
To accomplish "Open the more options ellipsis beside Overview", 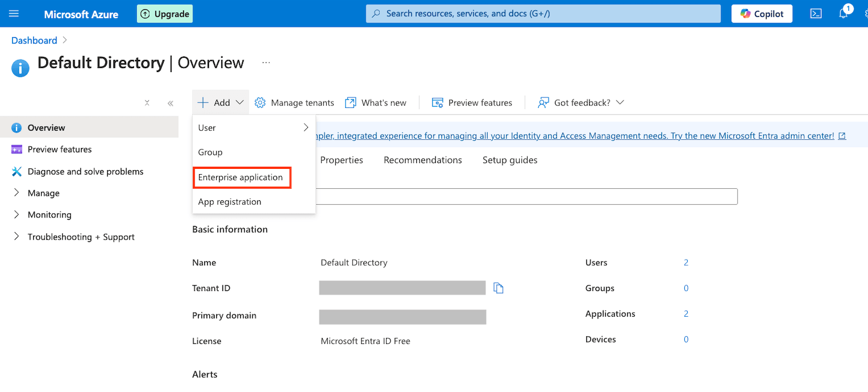I will pyautogui.click(x=266, y=63).
